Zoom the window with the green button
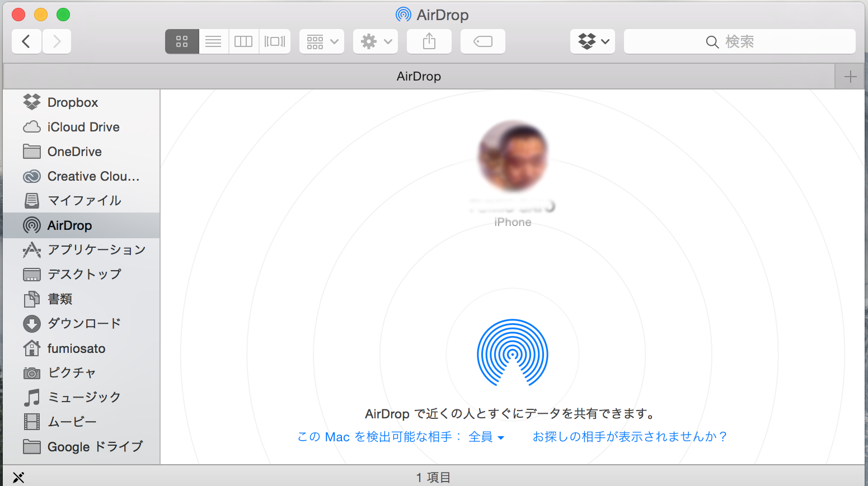868x486 pixels. [x=63, y=15]
